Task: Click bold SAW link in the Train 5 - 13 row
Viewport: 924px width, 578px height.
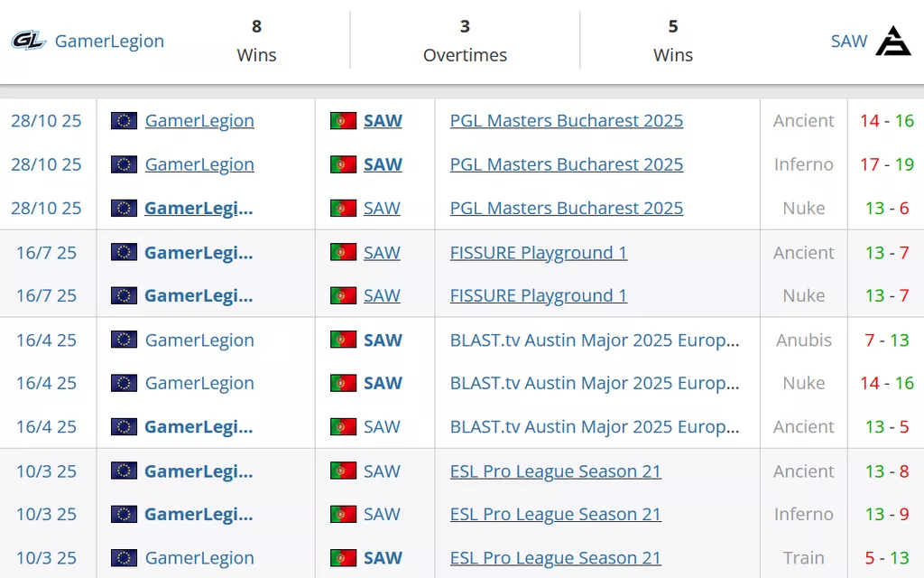Action: click(383, 558)
